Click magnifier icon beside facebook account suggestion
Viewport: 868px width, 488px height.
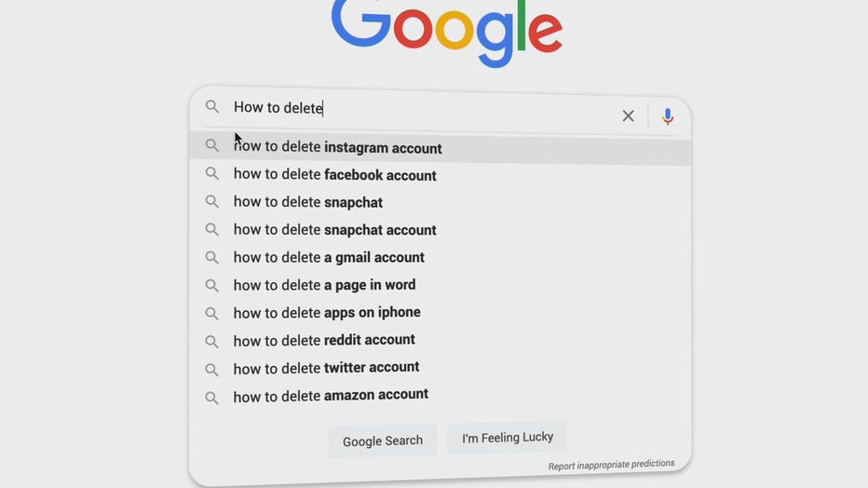tap(212, 173)
